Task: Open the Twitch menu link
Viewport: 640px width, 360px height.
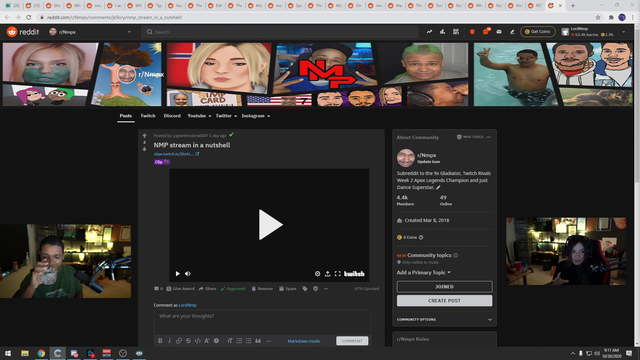Action: pyautogui.click(x=148, y=116)
